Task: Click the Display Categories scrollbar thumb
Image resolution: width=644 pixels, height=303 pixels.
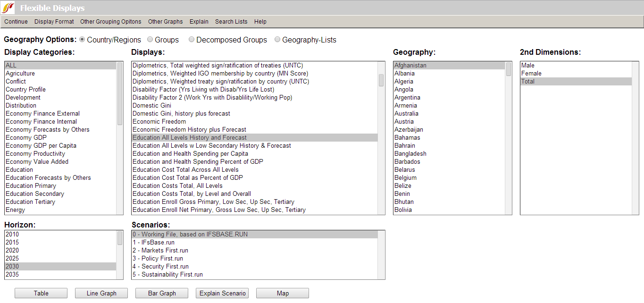Action: pos(120,93)
